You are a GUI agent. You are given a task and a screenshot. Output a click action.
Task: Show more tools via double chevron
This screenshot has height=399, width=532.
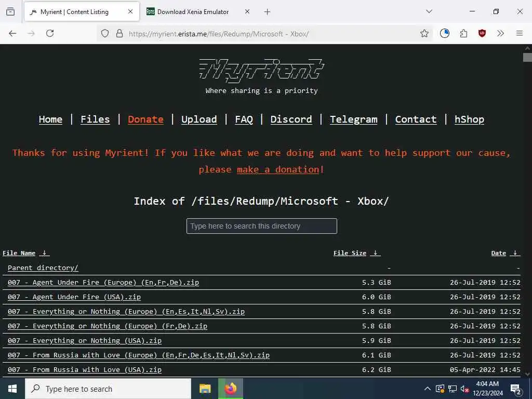[x=500, y=33]
